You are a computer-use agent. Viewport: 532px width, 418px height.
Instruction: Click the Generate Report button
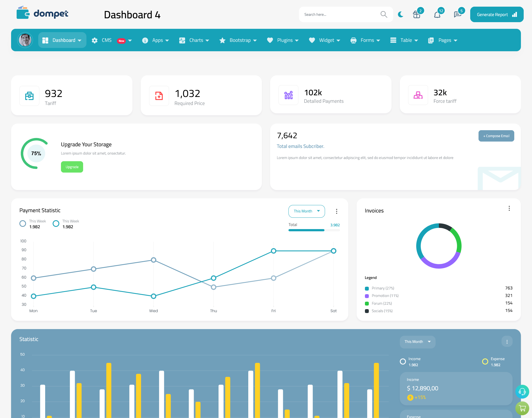click(496, 14)
